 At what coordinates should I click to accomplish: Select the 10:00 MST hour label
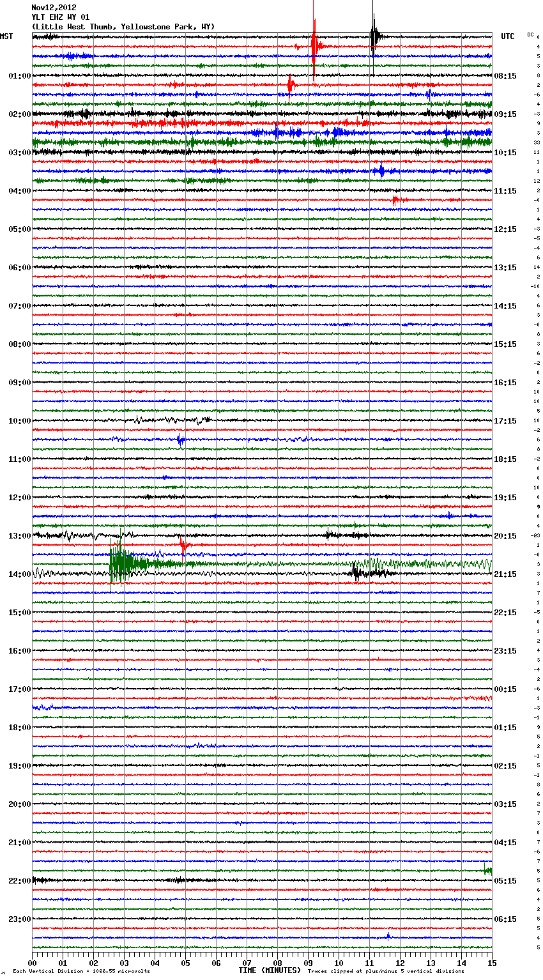point(20,421)
